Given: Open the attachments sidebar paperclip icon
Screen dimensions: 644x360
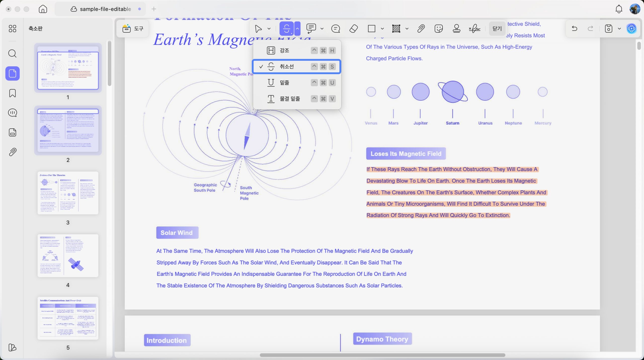Looking at the screenshot, I should [12, 152].
